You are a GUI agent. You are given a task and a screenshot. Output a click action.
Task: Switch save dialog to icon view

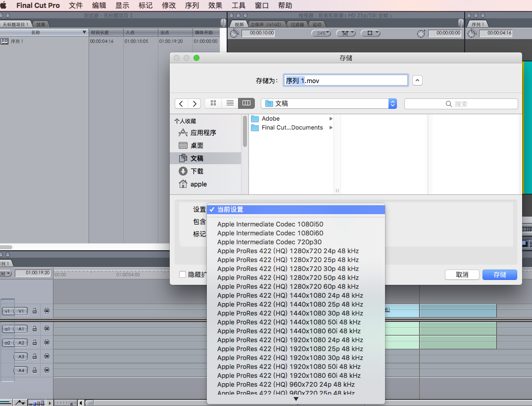[x=213, y=103]
